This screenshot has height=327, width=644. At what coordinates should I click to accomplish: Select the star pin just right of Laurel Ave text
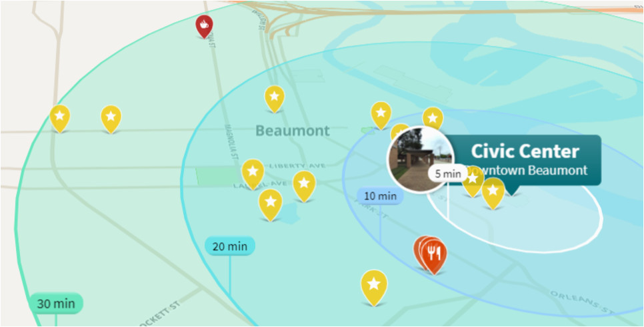click(x=304, y=186)
